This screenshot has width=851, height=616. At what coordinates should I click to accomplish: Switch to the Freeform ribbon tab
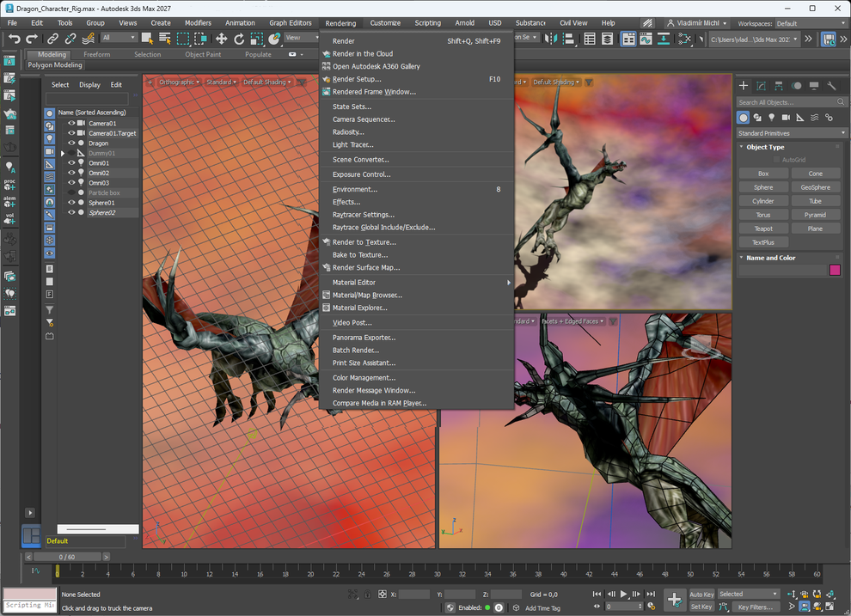(x=96, y=54)
